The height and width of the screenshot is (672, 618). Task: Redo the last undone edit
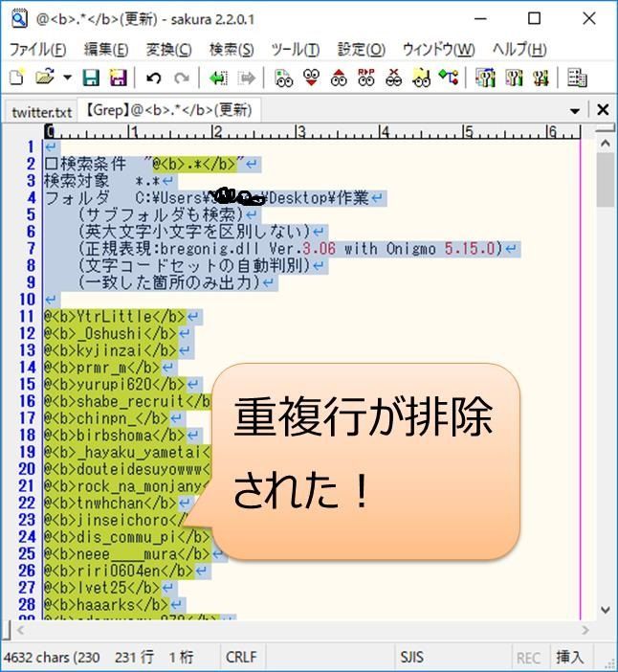tap(182, 78)
